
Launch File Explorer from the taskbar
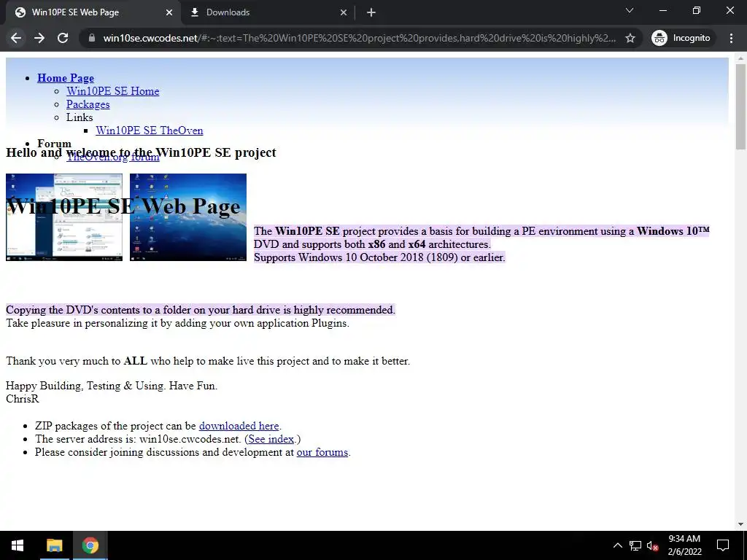(x=54, y=545)
